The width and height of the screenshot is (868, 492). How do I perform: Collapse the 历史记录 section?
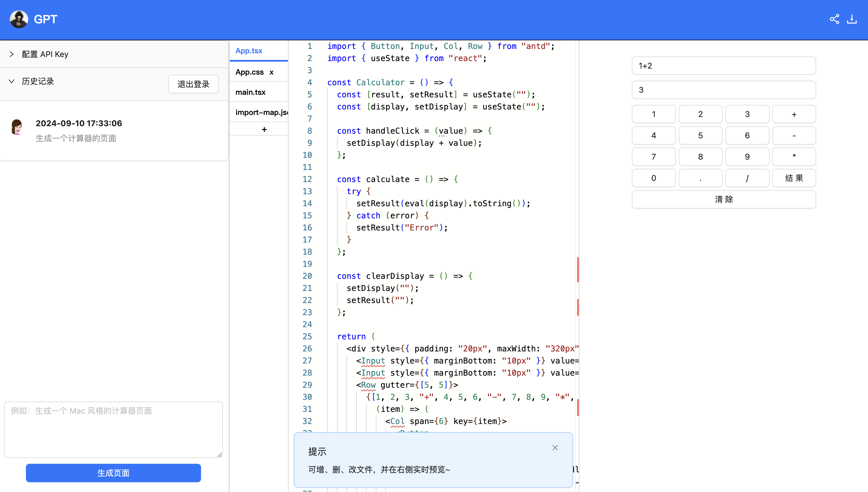click(37, 81)
